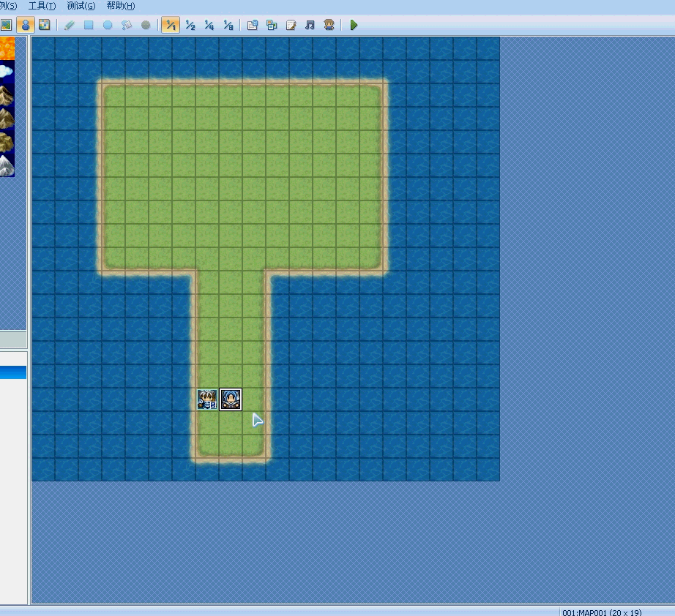Open the Resource Manager icon
The height and width of the screenshot is (616, 675).
[272, 25]
